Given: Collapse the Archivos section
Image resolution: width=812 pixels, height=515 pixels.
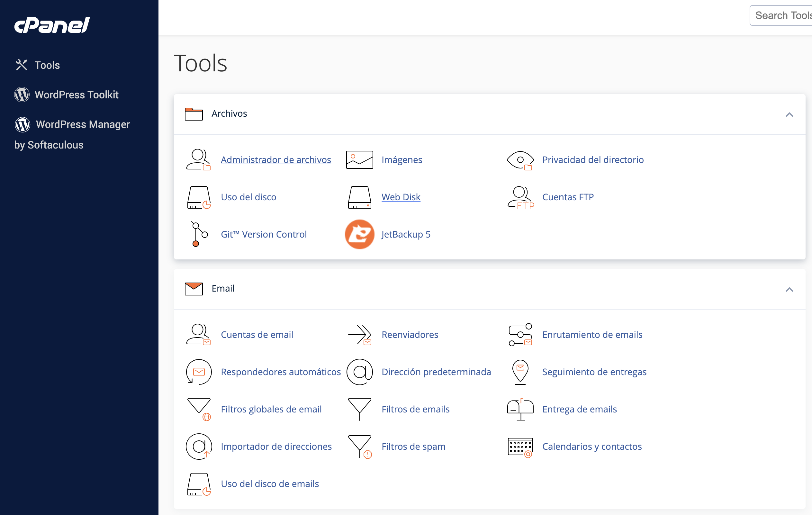Looking at the screenshot, I should (789, 115).
